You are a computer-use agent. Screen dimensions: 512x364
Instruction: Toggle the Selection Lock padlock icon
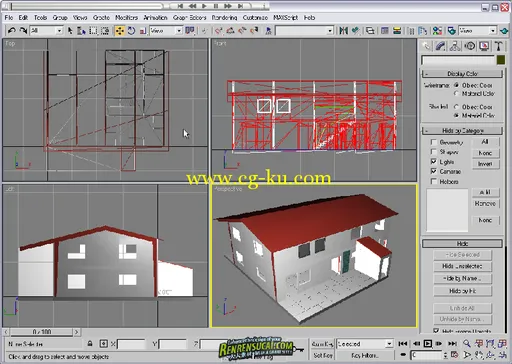pyautogui.click(x=90, y=343)
